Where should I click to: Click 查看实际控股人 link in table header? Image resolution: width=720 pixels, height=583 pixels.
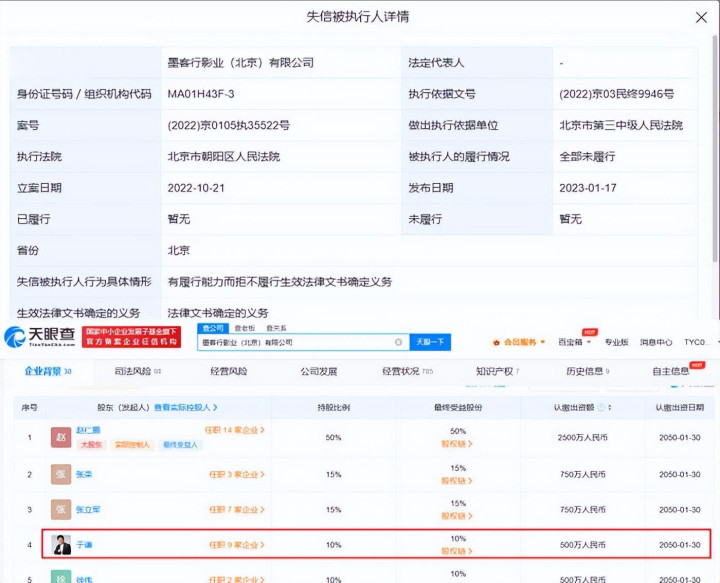pyautogui.click(x=185, y=407)
